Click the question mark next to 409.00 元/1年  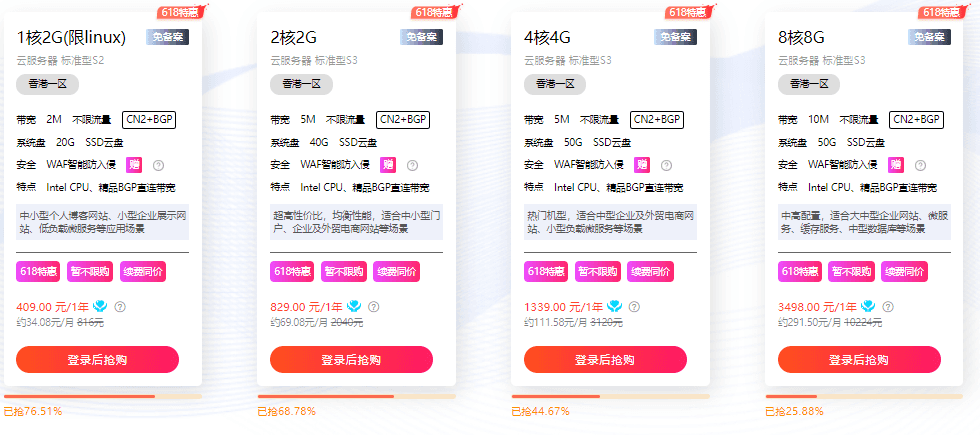coord(120,307)
